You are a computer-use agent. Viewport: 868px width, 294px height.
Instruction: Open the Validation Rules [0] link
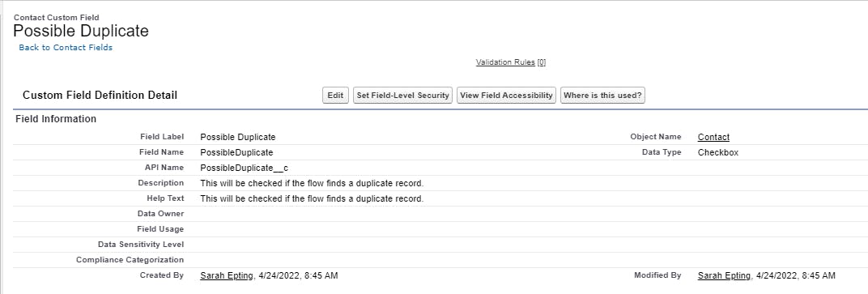511,62
